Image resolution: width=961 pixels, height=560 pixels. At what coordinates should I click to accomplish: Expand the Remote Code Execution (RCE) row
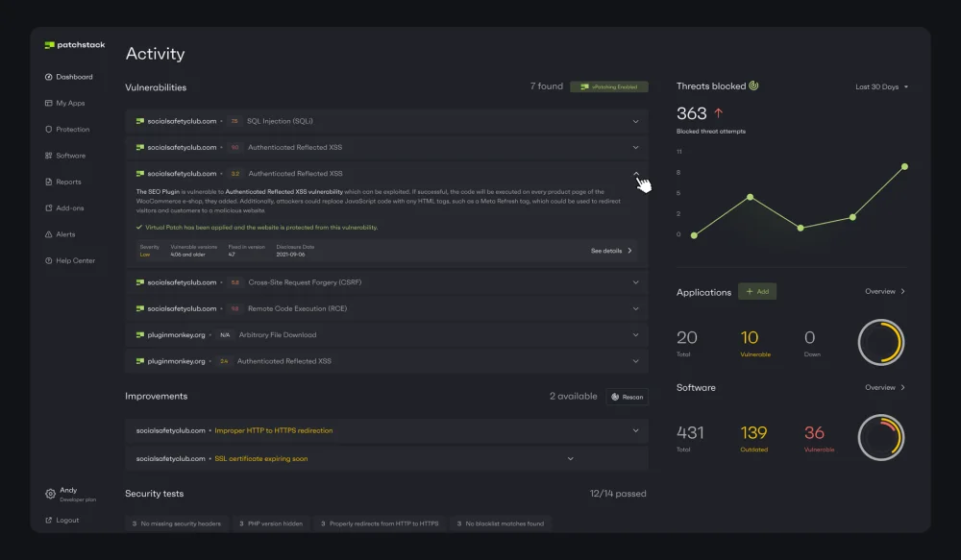coord(635,308)
